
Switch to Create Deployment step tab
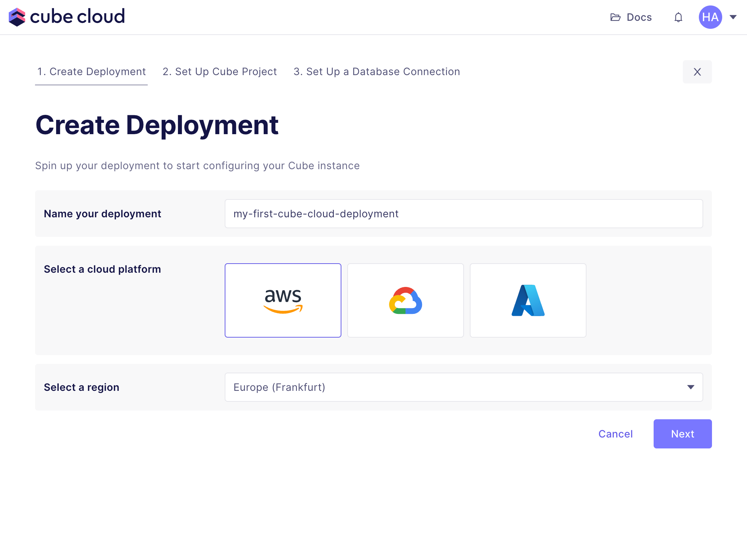[x=91, y=72]
